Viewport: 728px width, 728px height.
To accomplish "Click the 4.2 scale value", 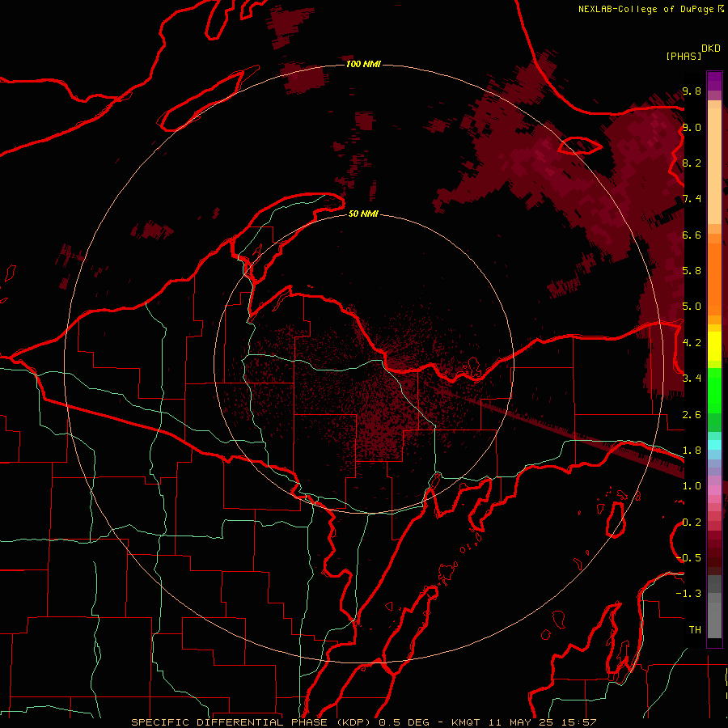I will [x=692, y=343].
